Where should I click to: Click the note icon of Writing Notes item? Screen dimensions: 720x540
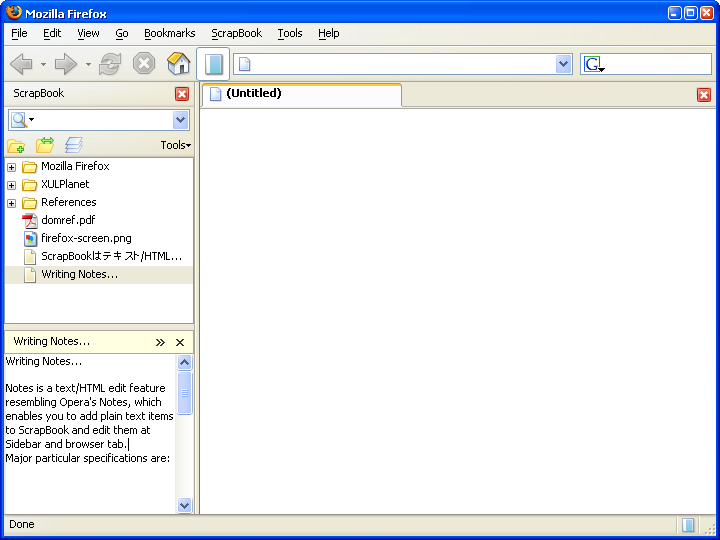click(x=30, y=275)
